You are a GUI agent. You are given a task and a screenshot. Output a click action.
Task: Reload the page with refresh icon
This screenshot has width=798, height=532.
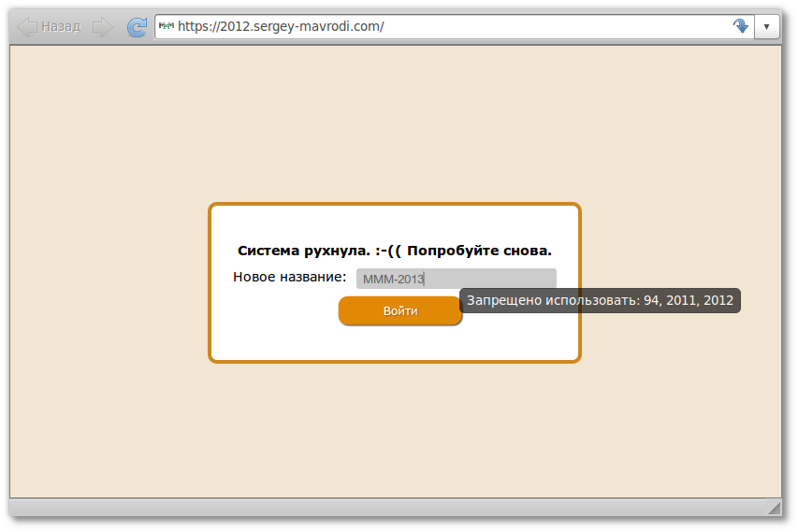137,26
